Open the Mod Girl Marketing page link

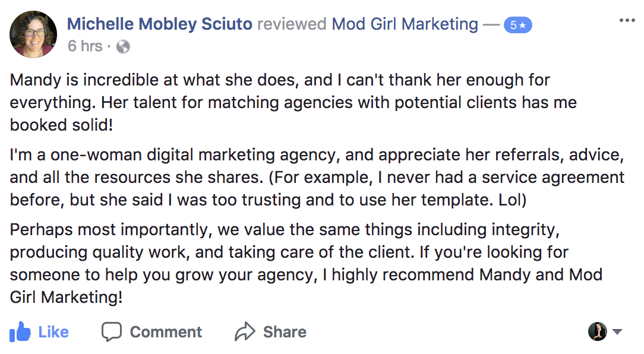pos(405,24)
